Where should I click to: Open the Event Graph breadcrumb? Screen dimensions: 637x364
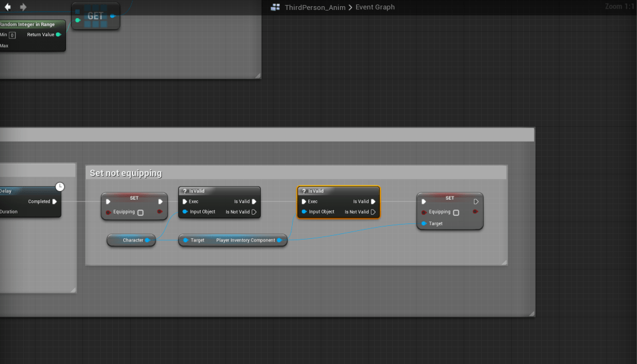pyautogui.click(x=375, y=7)
